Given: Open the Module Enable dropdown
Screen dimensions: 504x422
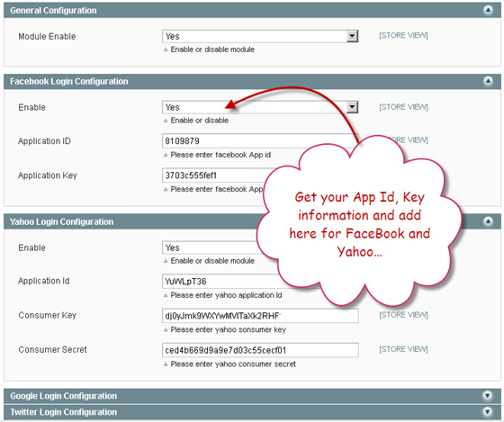Looking at the screenshot, I should click(x=260, y=36).
